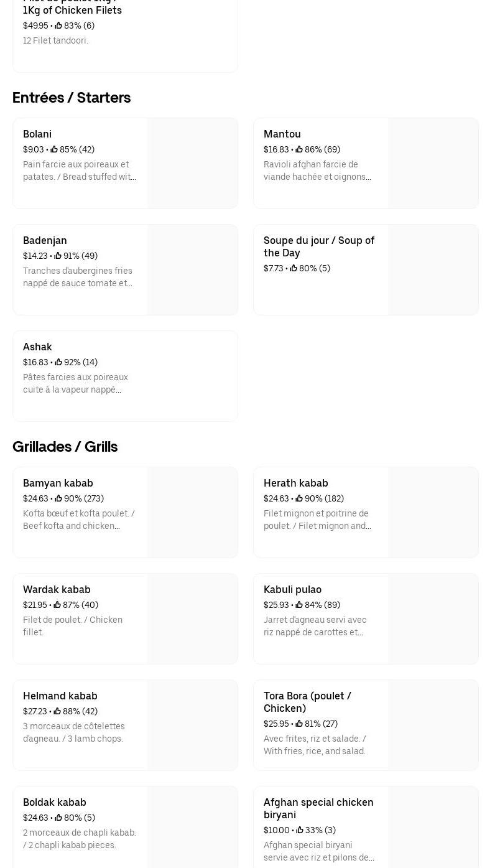Viewport: 500px width, 868px height.
Task: Click the thumbs-up icon for Kabuli pulao
Action: point(300,605)
